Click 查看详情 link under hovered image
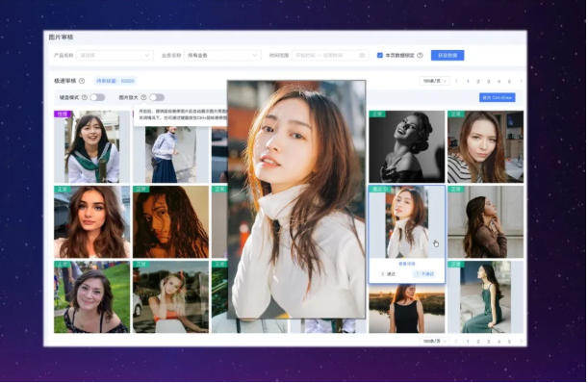 pyautogui.click(x=407, y=264)
